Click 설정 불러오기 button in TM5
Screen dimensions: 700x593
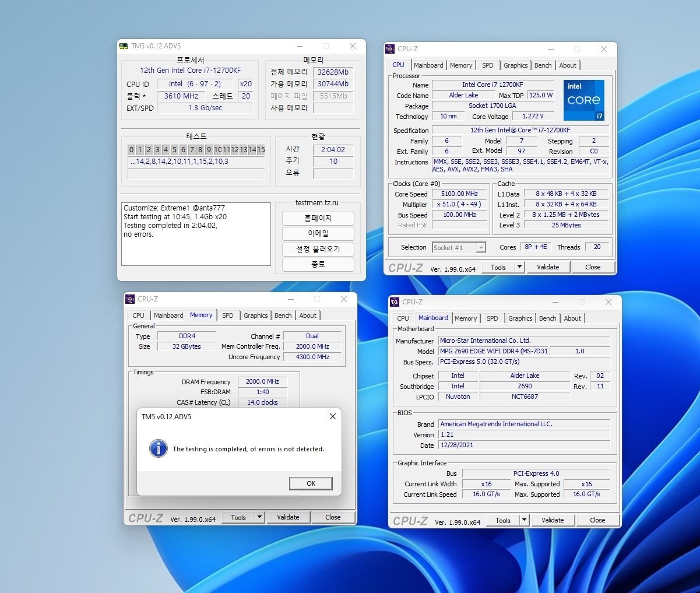pos(318,249)
